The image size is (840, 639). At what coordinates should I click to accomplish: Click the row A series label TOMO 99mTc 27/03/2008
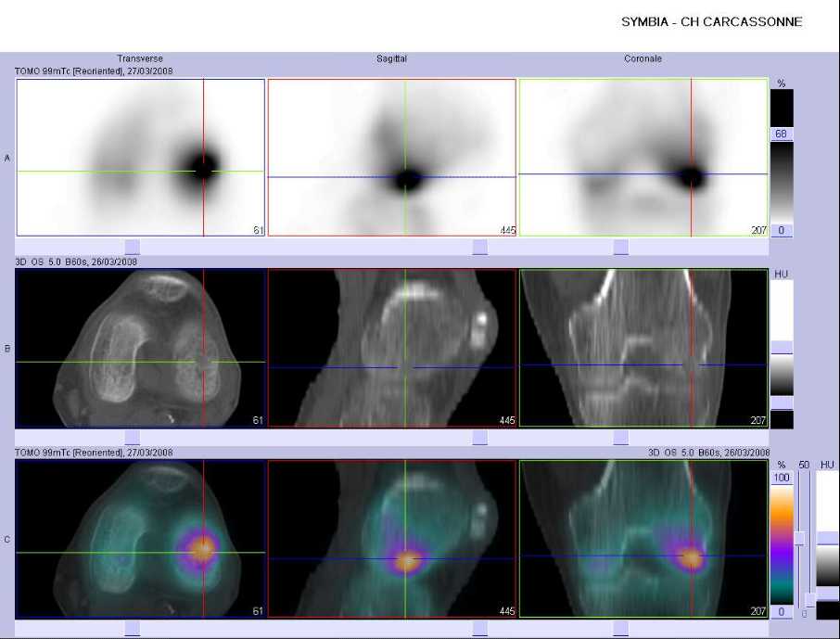coord(94,70)
